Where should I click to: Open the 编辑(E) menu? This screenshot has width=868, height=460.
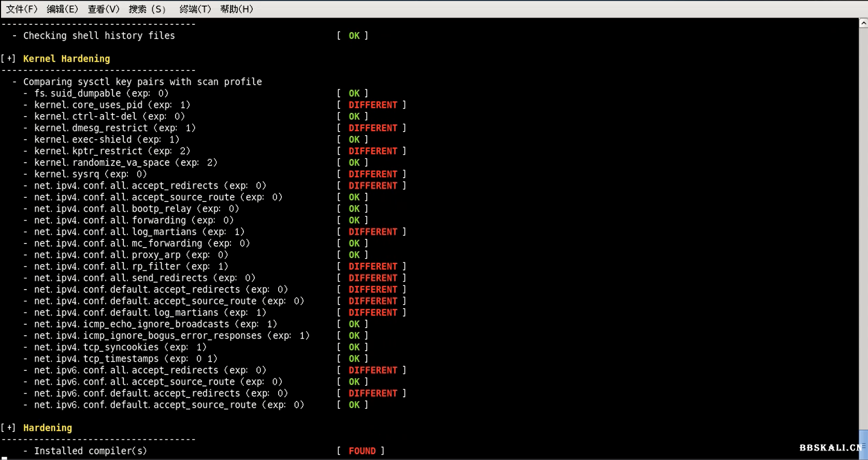[62, 9]
